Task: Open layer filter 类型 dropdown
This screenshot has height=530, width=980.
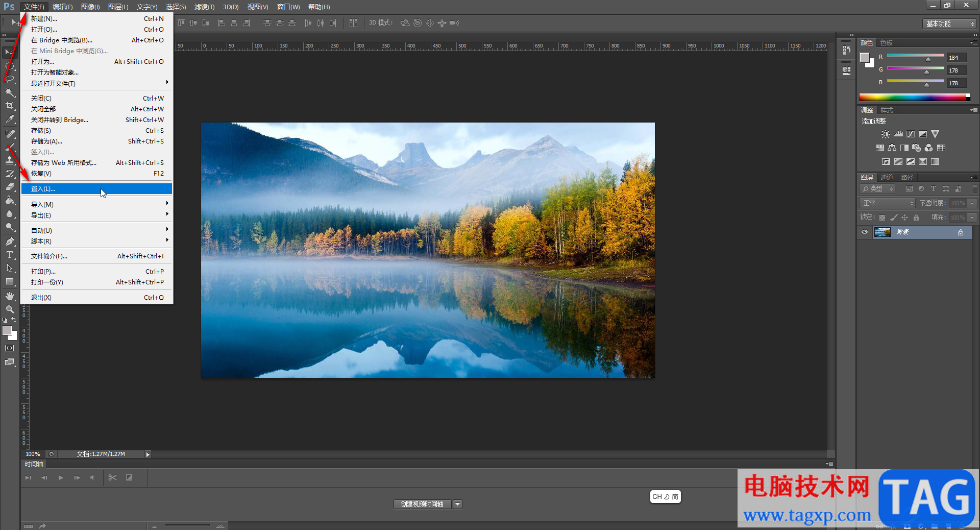Action: click(x=877, y=189)
